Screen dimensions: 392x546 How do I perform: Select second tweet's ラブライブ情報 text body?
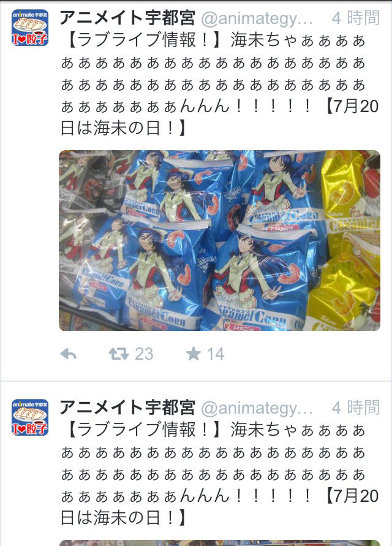click(219, 474)
